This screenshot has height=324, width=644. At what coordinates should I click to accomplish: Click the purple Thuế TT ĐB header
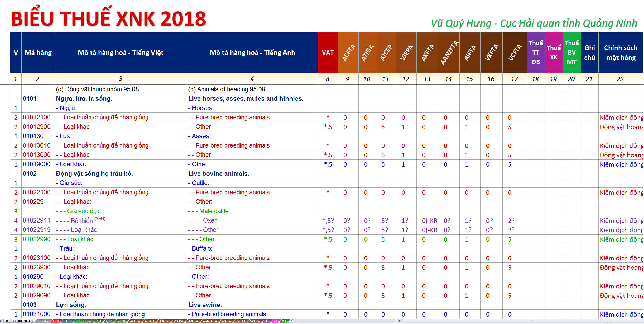point(536,52)
